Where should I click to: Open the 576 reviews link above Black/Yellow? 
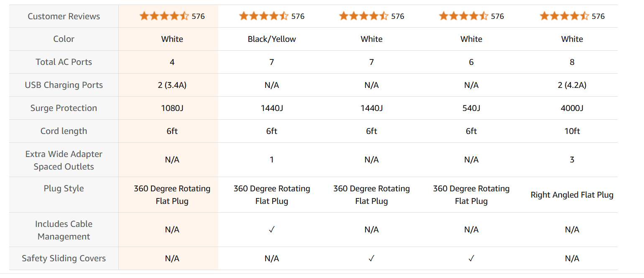pyautogui.click(x=298, y=16)
